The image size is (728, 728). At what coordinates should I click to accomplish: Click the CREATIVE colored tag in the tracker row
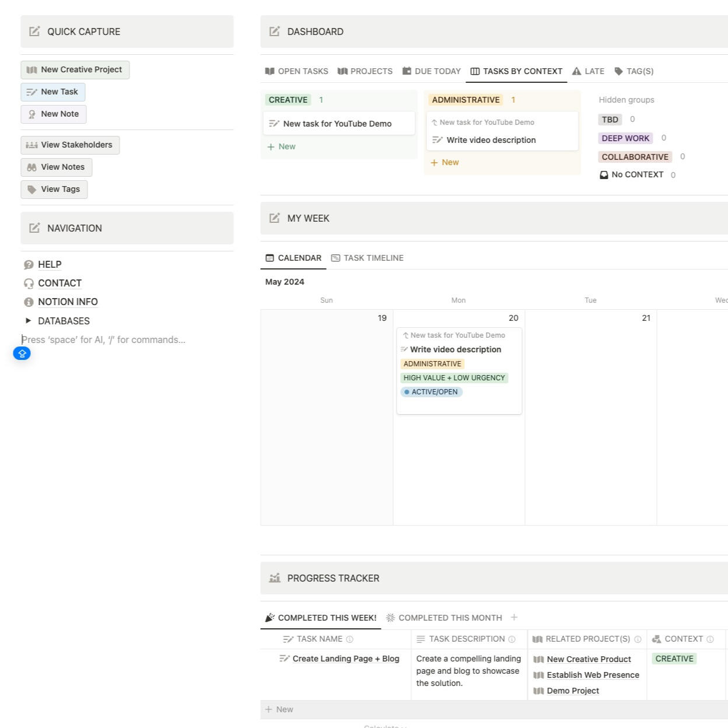pyautogui.click(x=674, y=658)
